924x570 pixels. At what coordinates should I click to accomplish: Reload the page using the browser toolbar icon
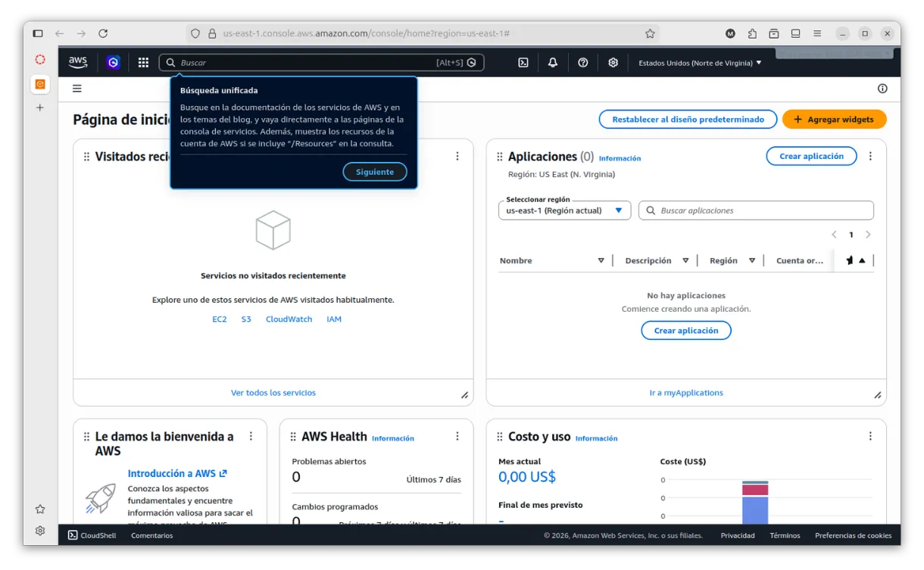pos(103,33)
